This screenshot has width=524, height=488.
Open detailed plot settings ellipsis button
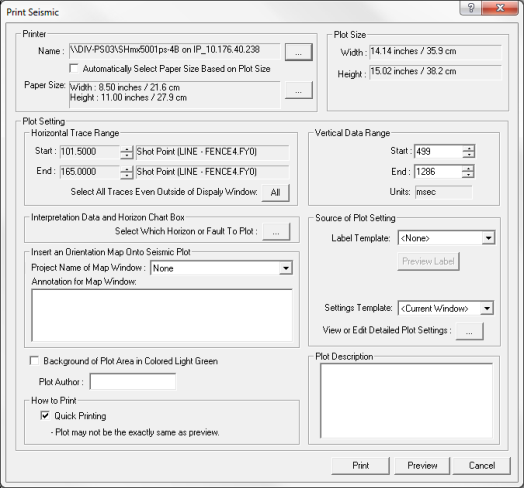click(469, 331)
